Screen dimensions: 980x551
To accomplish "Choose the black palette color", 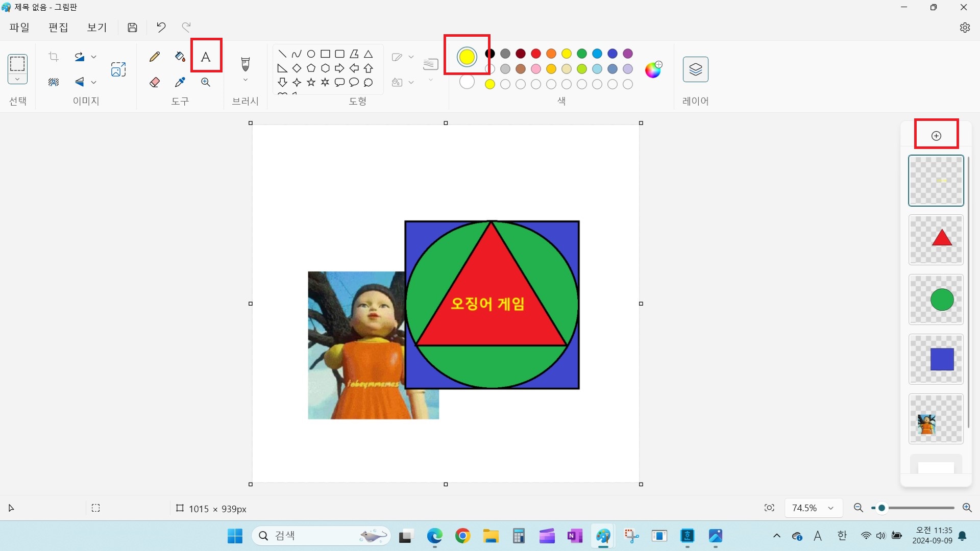I will [x=490, y=54].
